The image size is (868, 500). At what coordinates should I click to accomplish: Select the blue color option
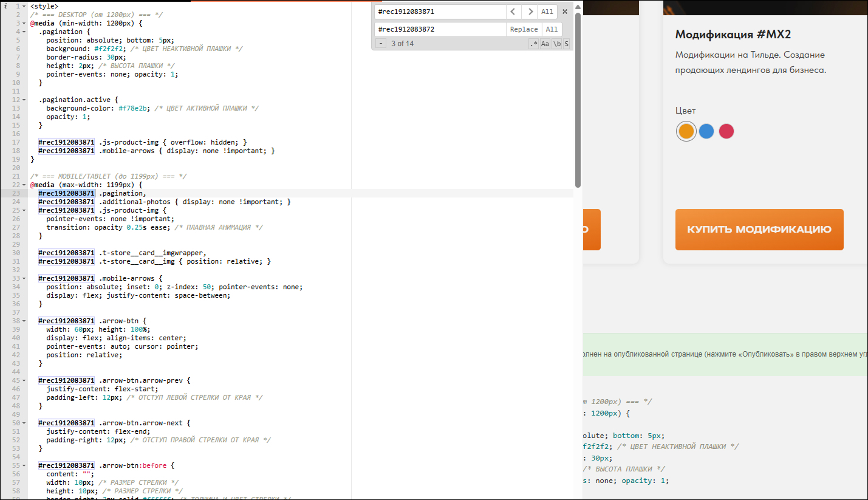706,131
